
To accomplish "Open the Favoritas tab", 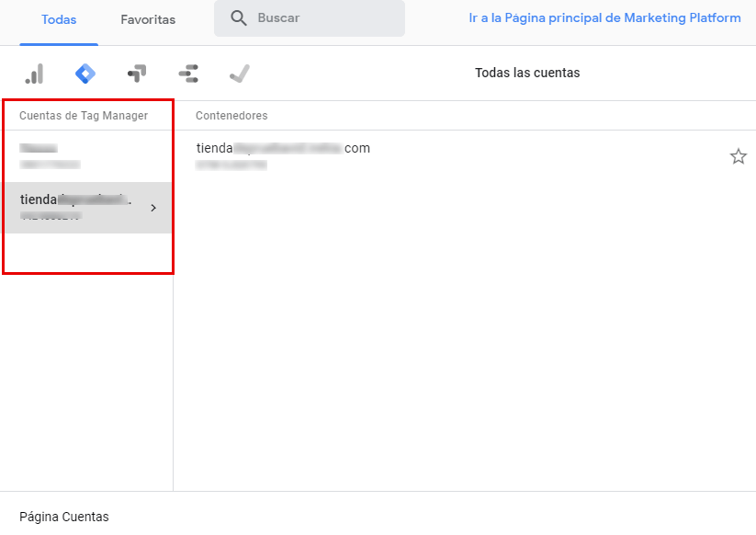I will (148, 19).
